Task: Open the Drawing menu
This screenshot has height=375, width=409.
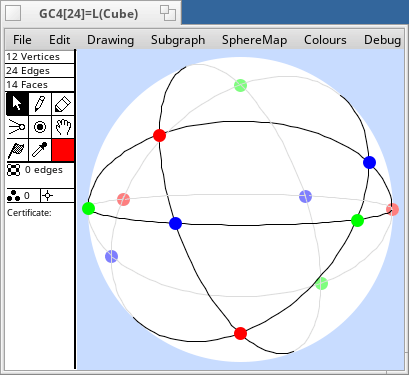Action: click(110, 40)
